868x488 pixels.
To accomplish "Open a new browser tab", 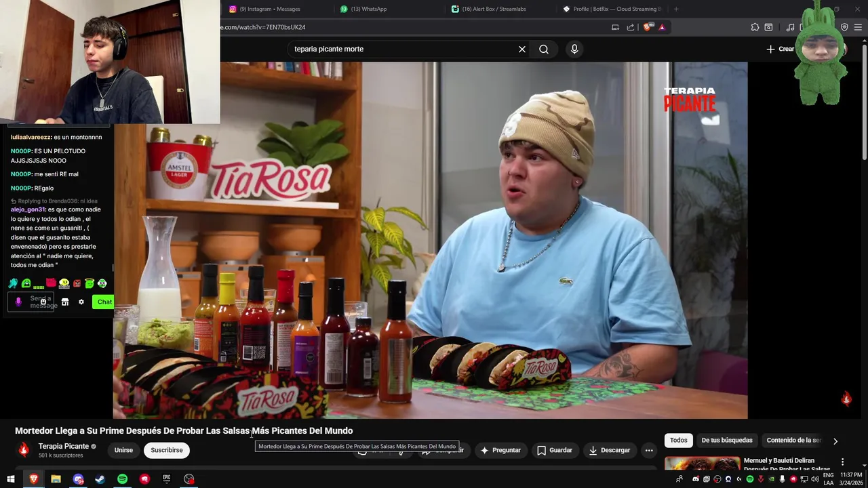I will (676, 9).
